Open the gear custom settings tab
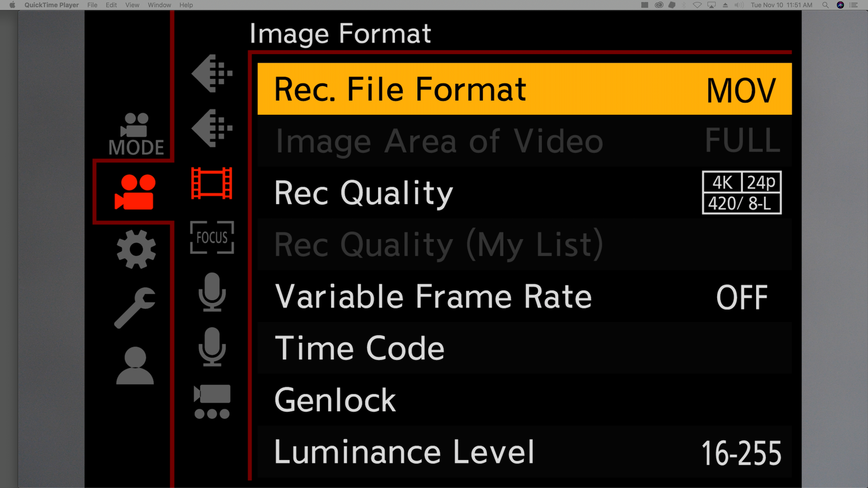868x488 pixels. tap(136, 249)
